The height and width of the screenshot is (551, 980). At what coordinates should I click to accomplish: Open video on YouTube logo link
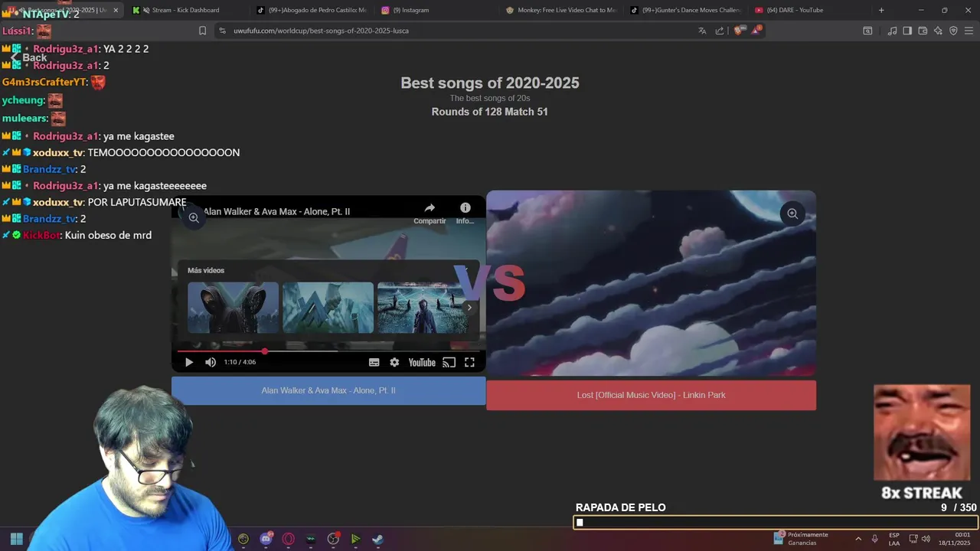pyautogui.click(x=422, y=362)
